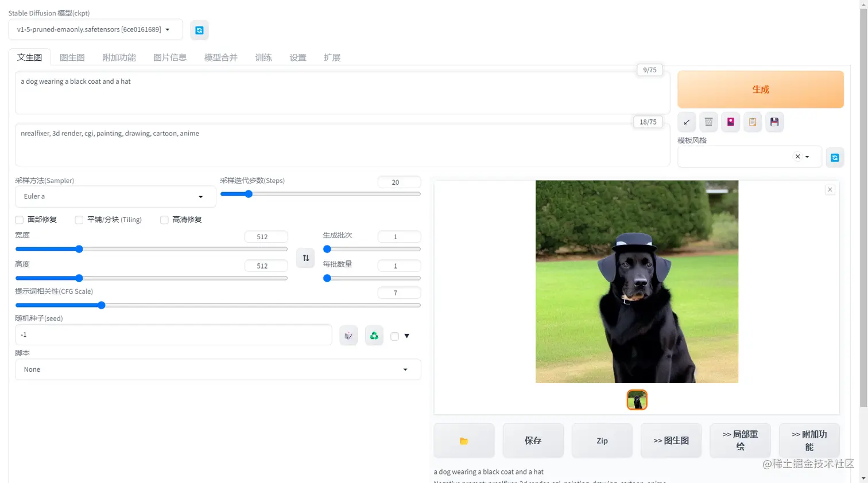Click the page vertical scrollbar
Viewport: 868px width, 483px height.
pos(863,207)
